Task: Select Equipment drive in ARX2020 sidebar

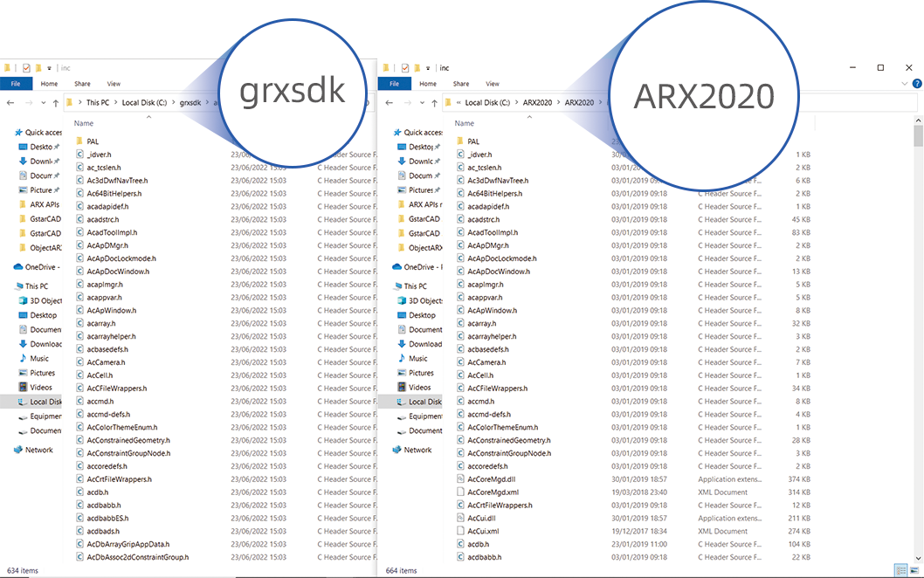Action: click(418, 416)
